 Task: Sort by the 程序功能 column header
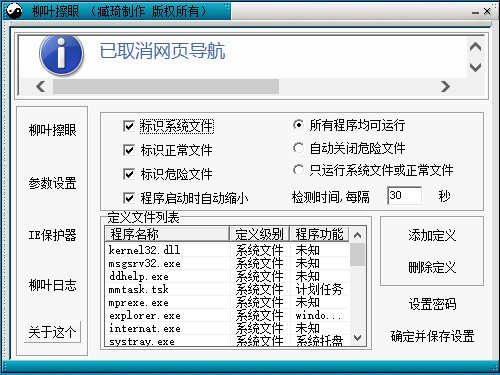click(319, 234)
